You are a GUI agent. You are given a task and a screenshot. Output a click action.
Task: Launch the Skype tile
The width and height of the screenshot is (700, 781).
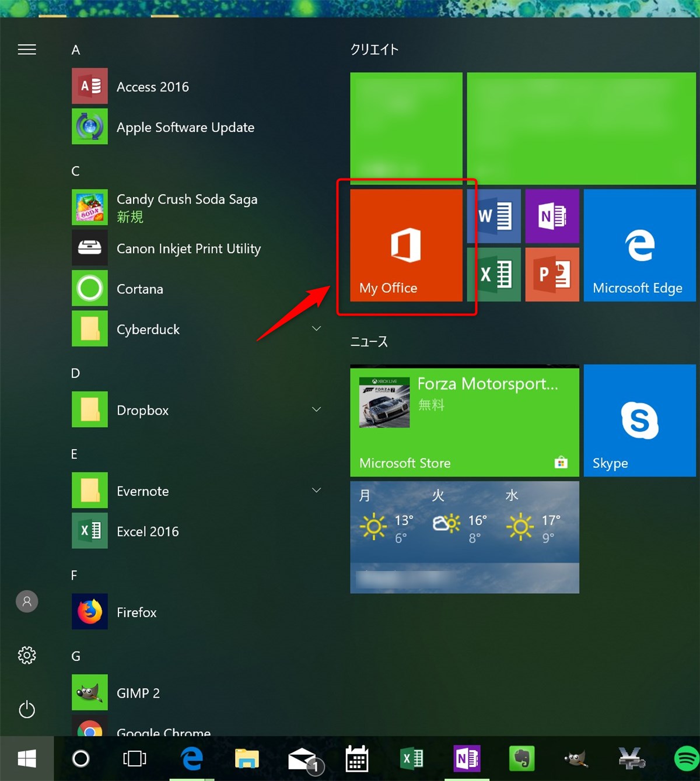pos(639,420)
